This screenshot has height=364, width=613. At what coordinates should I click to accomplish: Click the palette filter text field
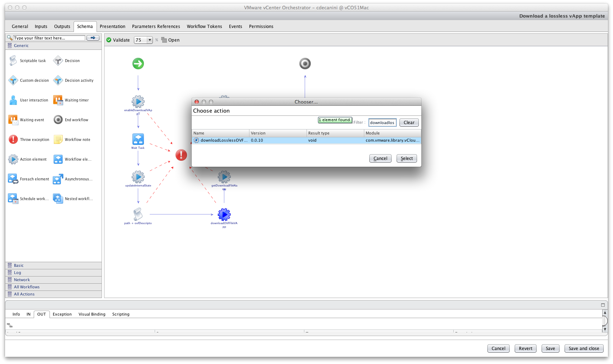pos(49,38)
